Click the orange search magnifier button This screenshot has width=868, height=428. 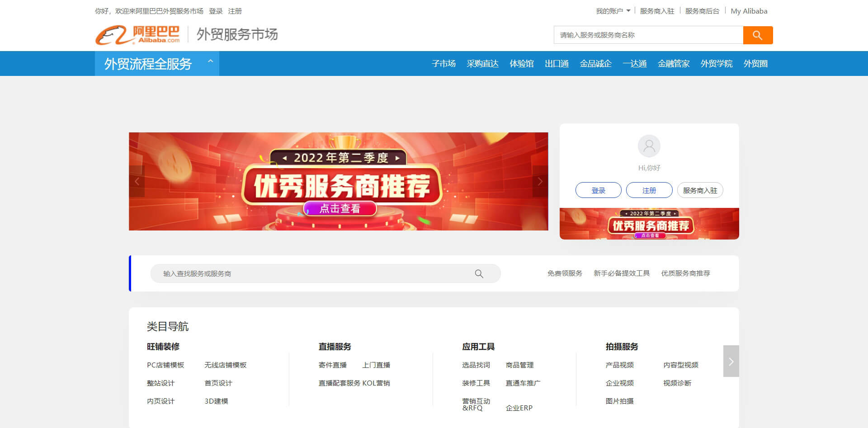pos(758,35)
